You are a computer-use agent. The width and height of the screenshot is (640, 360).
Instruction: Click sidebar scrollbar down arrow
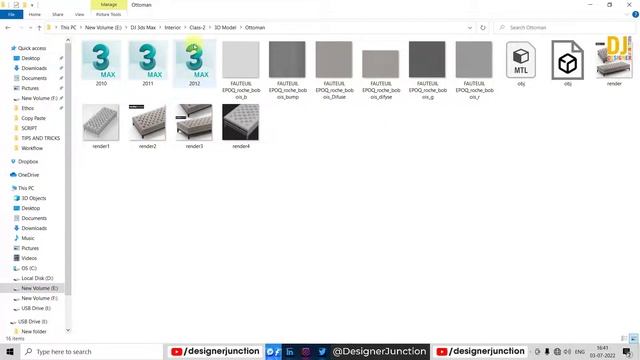point(68,330)
